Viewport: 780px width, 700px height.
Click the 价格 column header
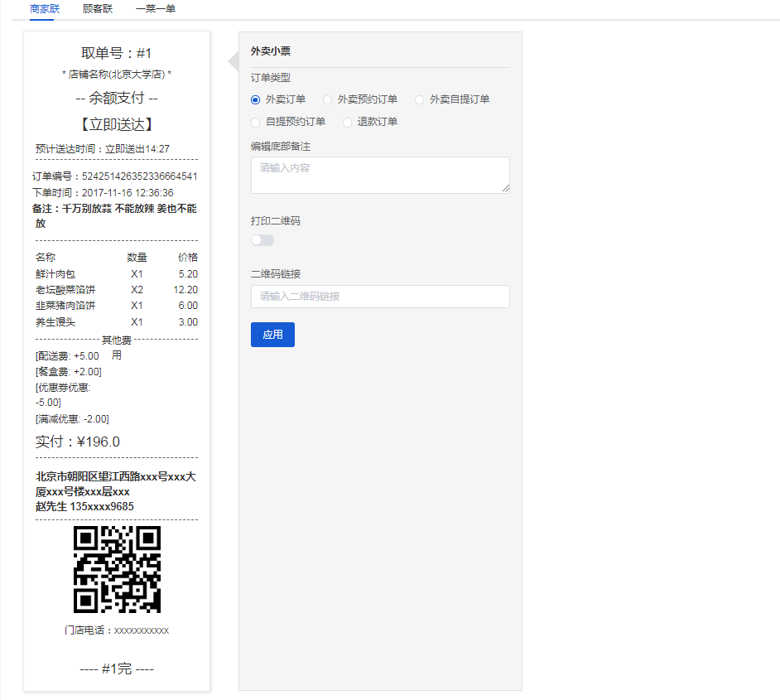pyautogui.click(x=188, y=257)
